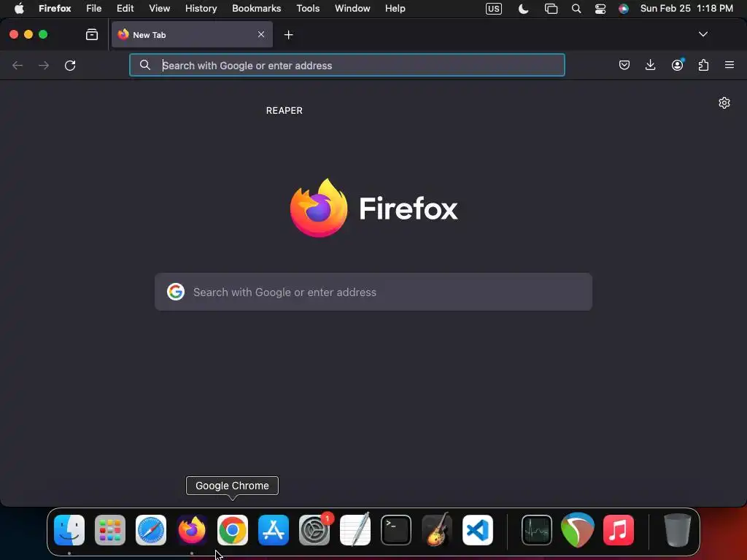Show the Downloads panel
This screenshot has width=747, height=560.
point(650,65)
